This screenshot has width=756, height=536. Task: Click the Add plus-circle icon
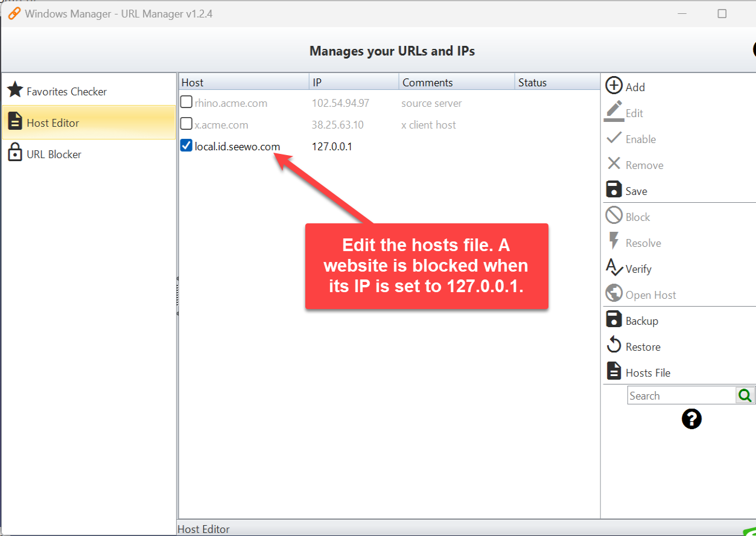click(614, 86)
